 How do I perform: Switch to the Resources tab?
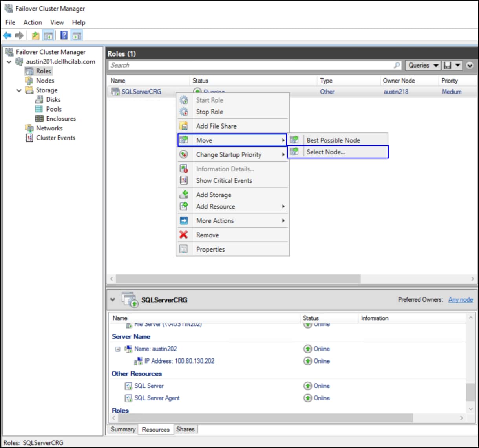(155, 430)
